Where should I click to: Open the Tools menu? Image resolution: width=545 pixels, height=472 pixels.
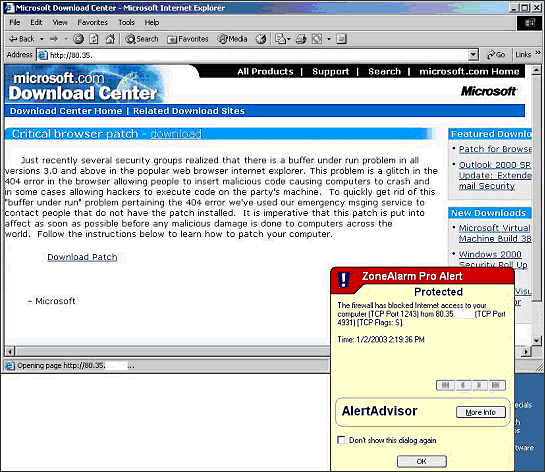pyautogui.click(x=127, y=23)
